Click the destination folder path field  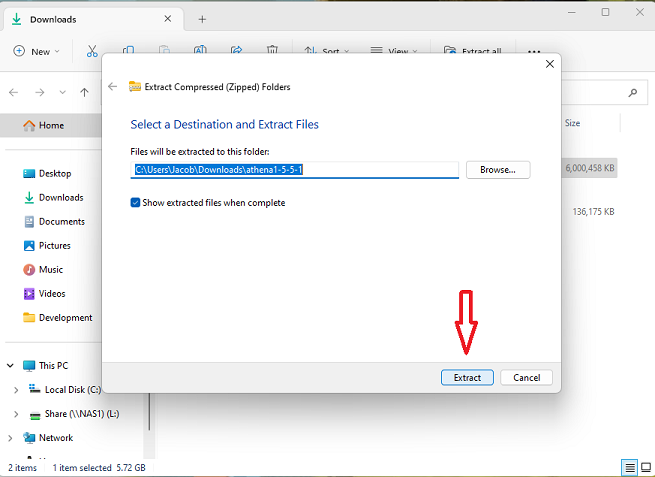tap(295, 170)
